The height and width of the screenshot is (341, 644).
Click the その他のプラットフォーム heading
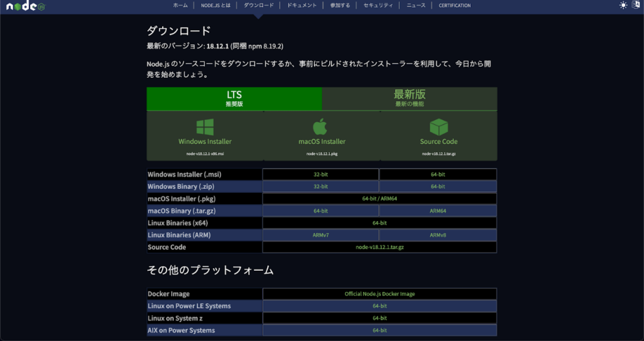pyautogui.click(x=210, y=270)
